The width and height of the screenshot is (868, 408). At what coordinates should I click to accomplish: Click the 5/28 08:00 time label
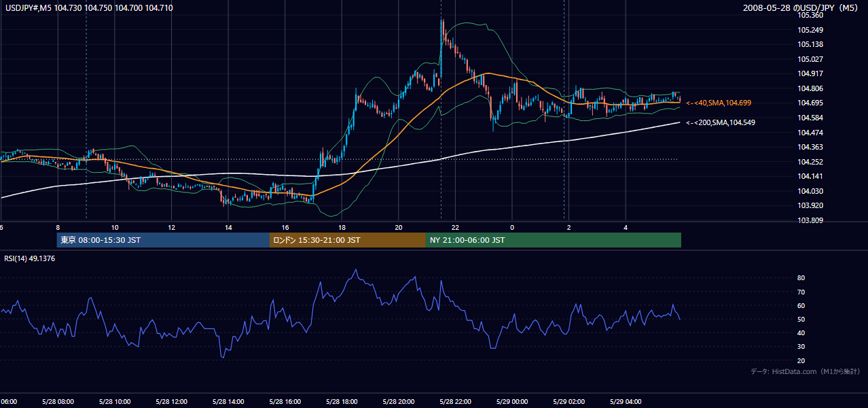[x=58, y=401]
